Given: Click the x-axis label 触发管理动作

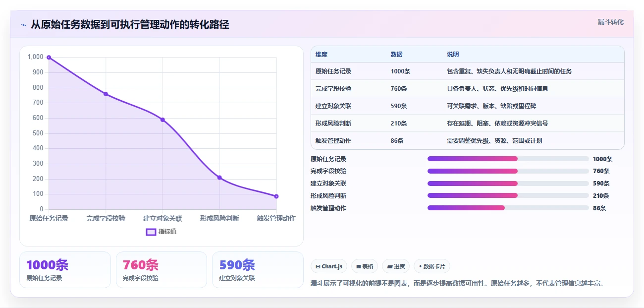Looking at the screenshot, I should coord(276,218).
